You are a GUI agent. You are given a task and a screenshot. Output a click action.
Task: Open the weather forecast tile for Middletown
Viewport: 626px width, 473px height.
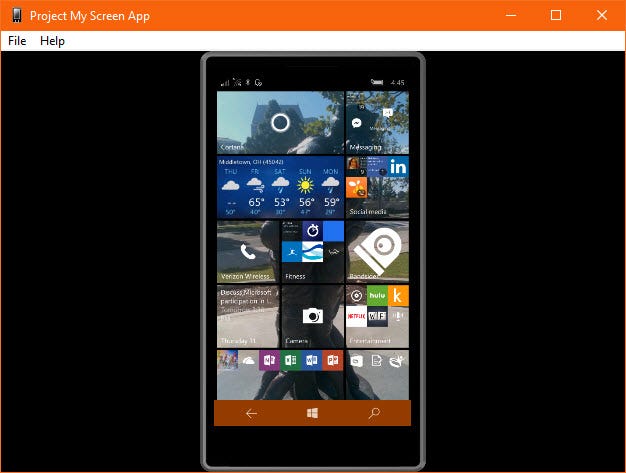pos(280,187)
